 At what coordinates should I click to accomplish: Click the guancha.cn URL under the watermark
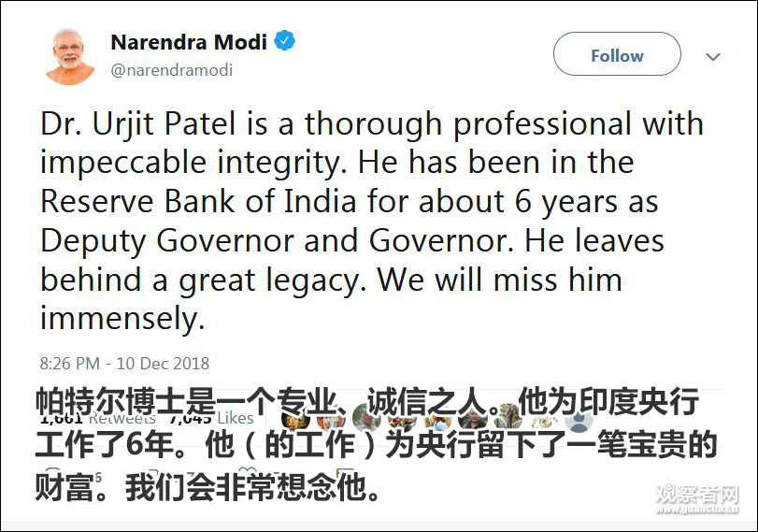[x=697, y=510]
